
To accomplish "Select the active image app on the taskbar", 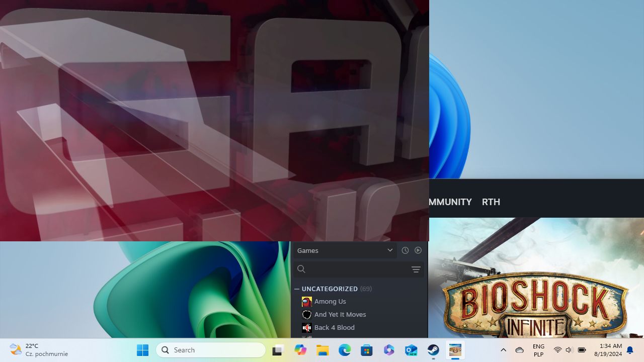I will (455, 350).
